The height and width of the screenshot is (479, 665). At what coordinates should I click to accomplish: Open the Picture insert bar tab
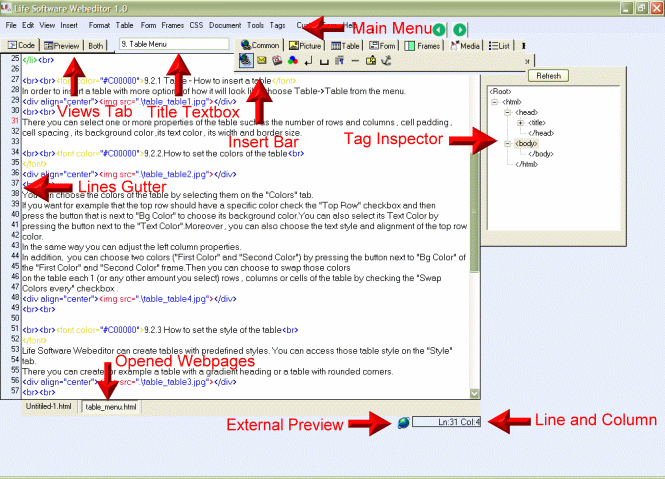[x=305, y=45]
